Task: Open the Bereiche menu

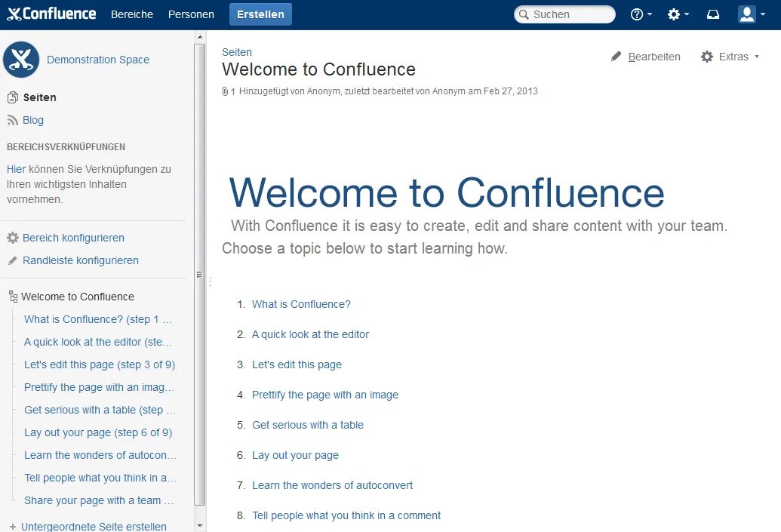Action: 132,14
